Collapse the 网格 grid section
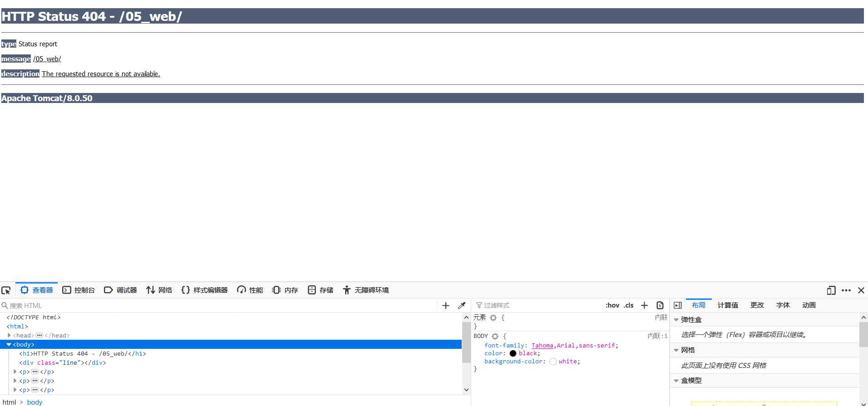868x406 pixels. 676,350
